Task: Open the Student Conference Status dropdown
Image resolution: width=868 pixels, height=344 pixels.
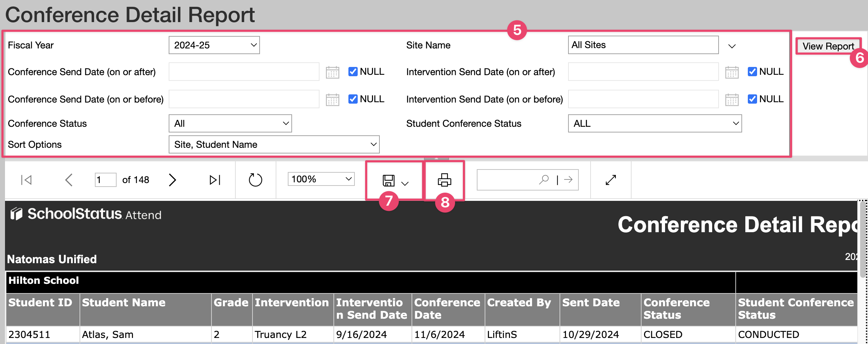Action: tap(655, 123)
